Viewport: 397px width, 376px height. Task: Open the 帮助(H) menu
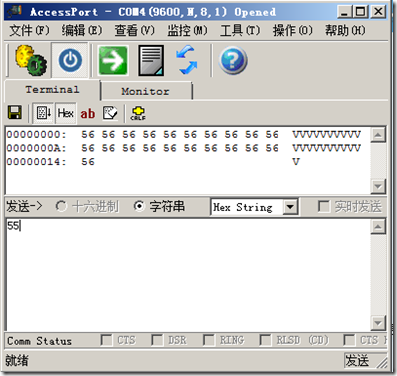pyautogui.click(x=345, y=31)
